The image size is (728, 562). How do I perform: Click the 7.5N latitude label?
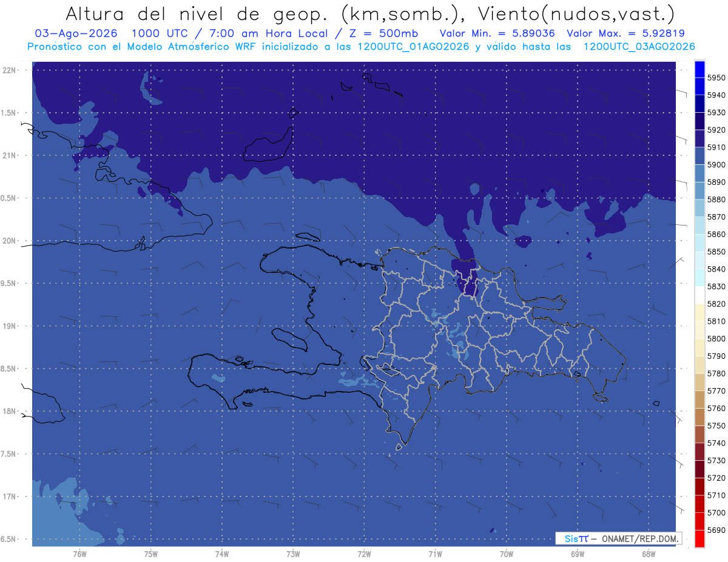[x=8, y=454]
